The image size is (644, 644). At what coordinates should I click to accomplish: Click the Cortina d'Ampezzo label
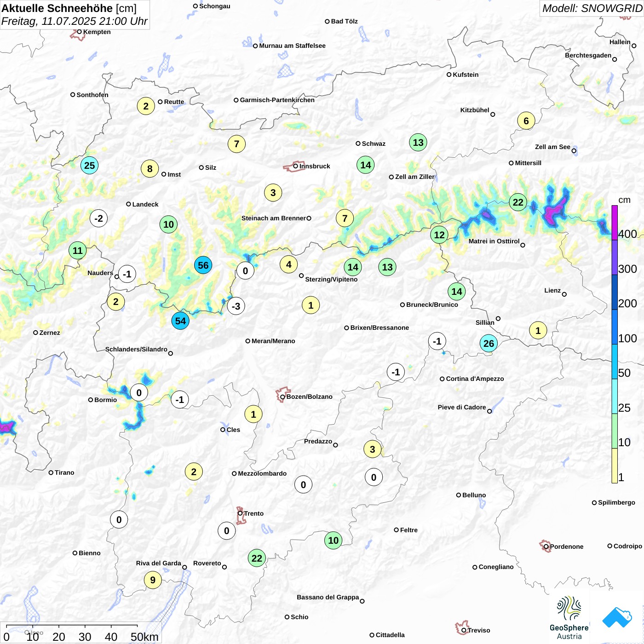(475, 379)
